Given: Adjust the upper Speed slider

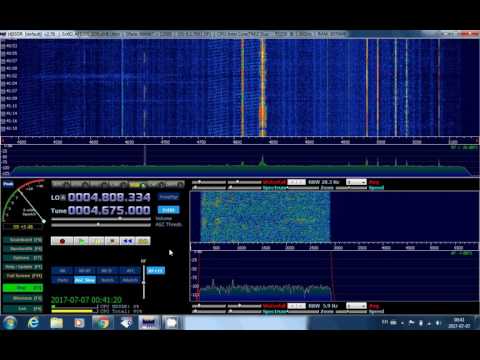Looking at the screenshot, I should pos(351,188).
